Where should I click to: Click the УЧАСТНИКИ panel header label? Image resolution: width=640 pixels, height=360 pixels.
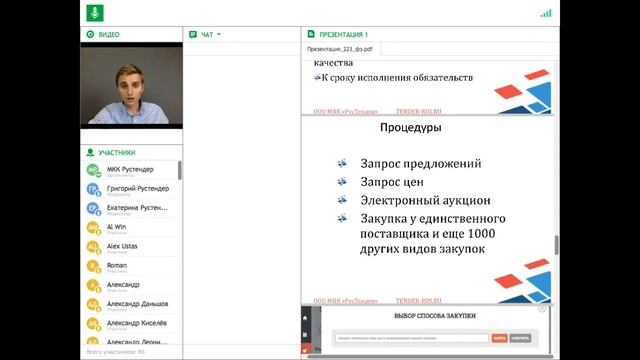point(117,153)
